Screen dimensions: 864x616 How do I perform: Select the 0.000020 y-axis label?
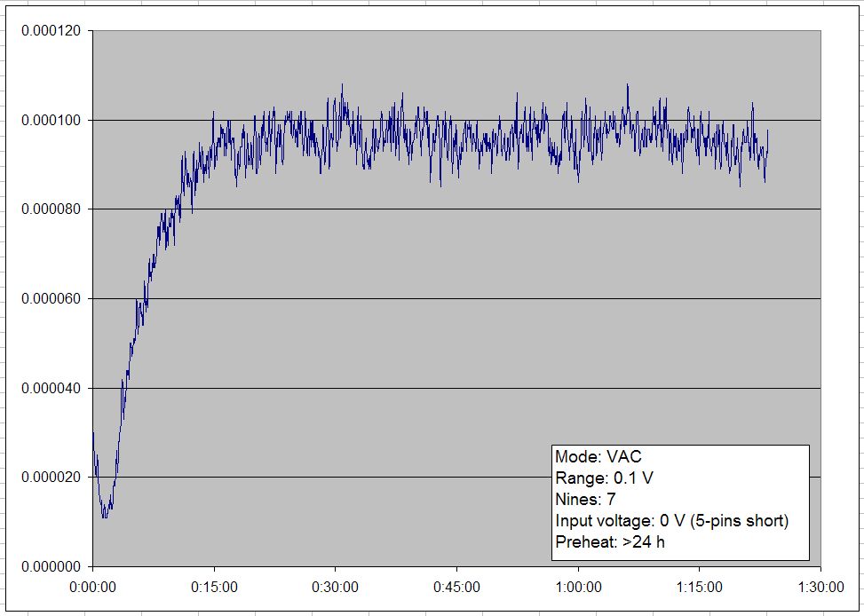(52, 478)
